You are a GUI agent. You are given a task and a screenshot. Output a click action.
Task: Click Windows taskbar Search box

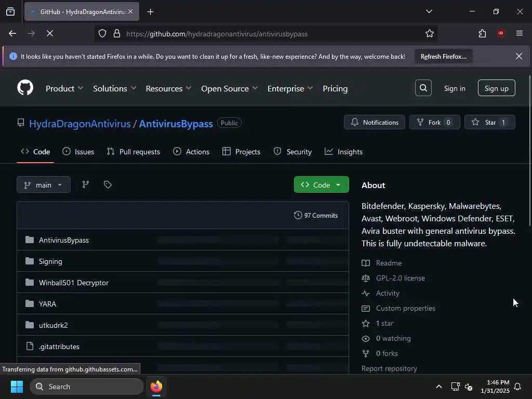(87, 387)
